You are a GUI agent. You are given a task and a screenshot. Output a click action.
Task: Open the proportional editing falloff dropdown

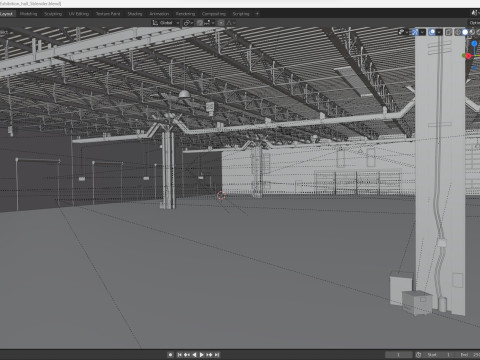click(x=231, y=23)
